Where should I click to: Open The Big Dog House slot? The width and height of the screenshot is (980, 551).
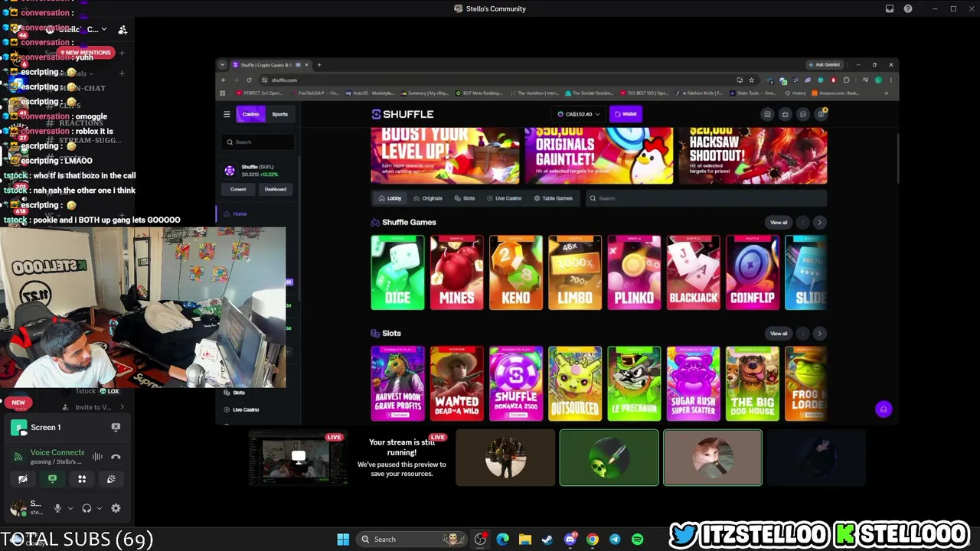[x=753, y=383]
